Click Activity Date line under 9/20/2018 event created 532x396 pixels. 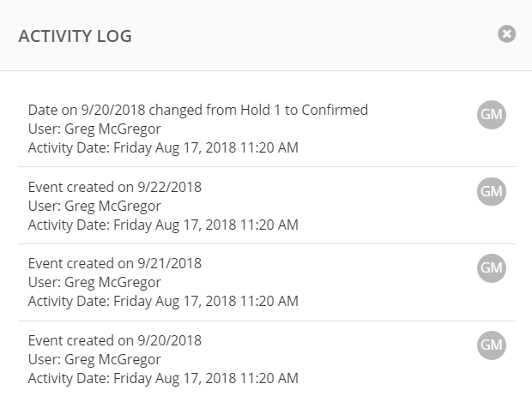(163, 378)
